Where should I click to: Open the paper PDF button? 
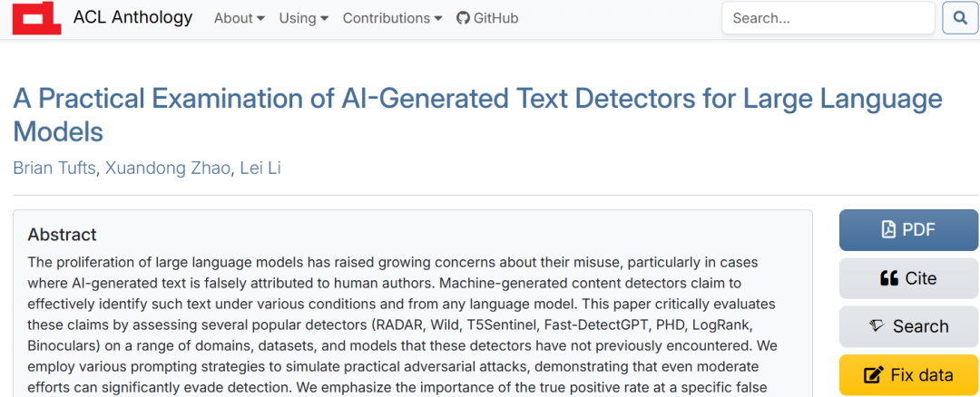[908, 229]
